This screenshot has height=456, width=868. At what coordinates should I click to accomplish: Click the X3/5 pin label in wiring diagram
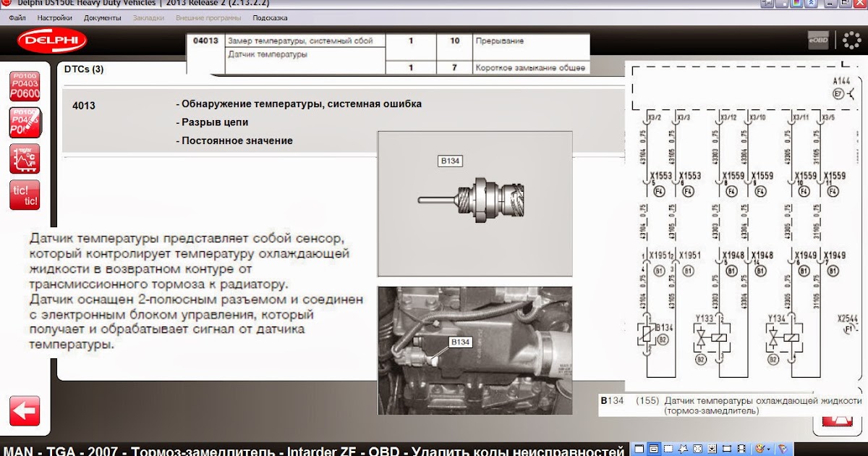828,117
